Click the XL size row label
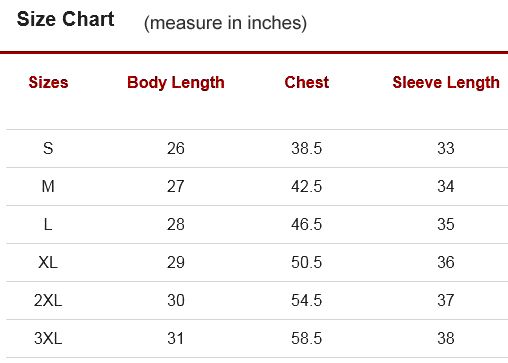 click(x=48, y=262)
